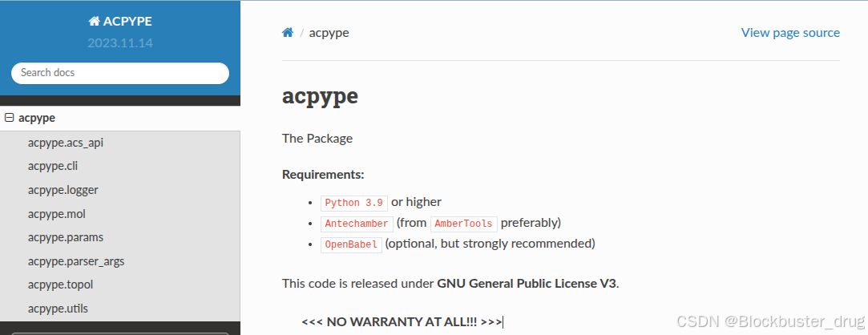Viewport: 868px width, 335px height.
Task: Click the OpenBabel code label
Action: click(x=351, y=244)
